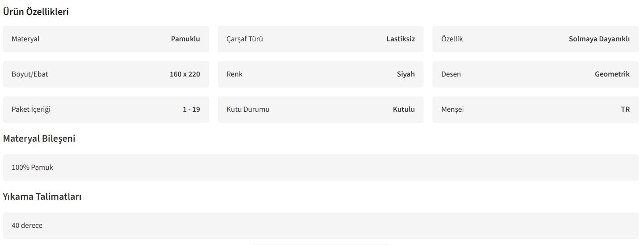Viewport: 644px width, 245px height.
Task: Select the 160 x 220 size value
Action: coord(184,74)
